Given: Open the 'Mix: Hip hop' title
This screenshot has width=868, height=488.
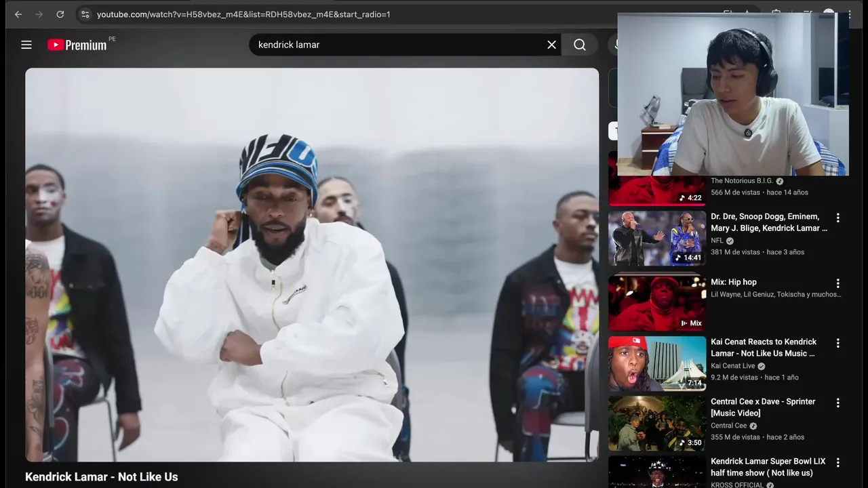Looking at the screenshot, I should [x=734, y=282].
